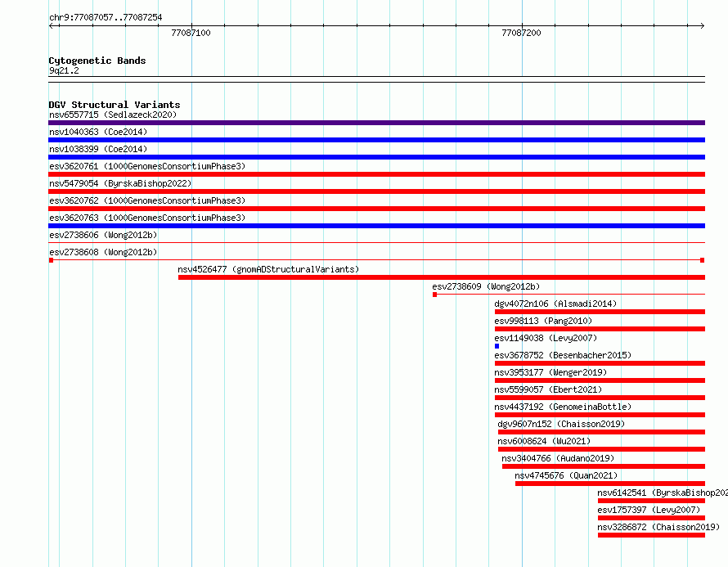Select ruler tick label 77087100
Viewport: 728px width, 567px height.
point(191,33)
